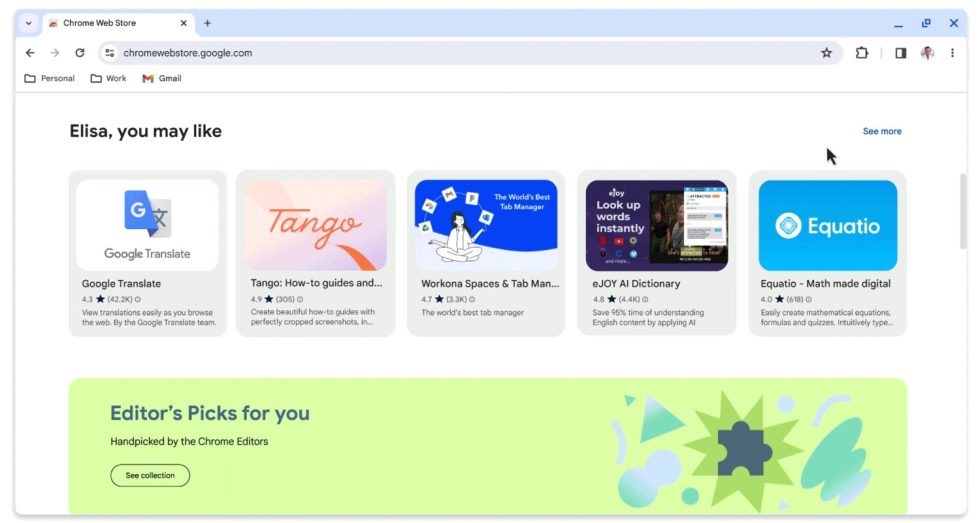Click the info icon beside eJOY rating
The image size is (980, 523).
pos(645,299)
